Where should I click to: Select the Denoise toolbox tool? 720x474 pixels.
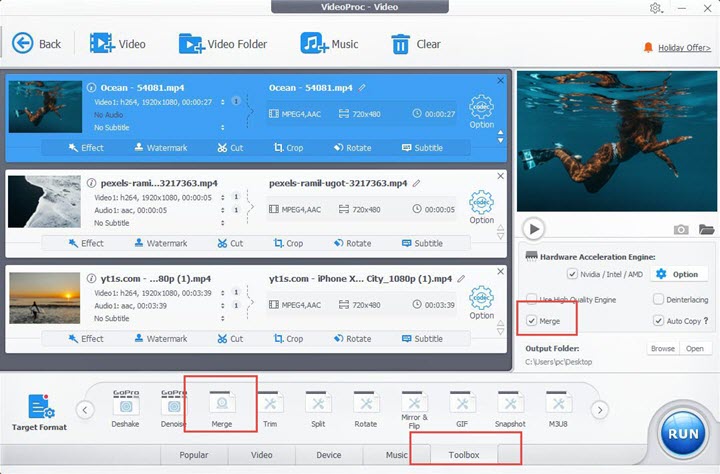click(x=173, y=408)
